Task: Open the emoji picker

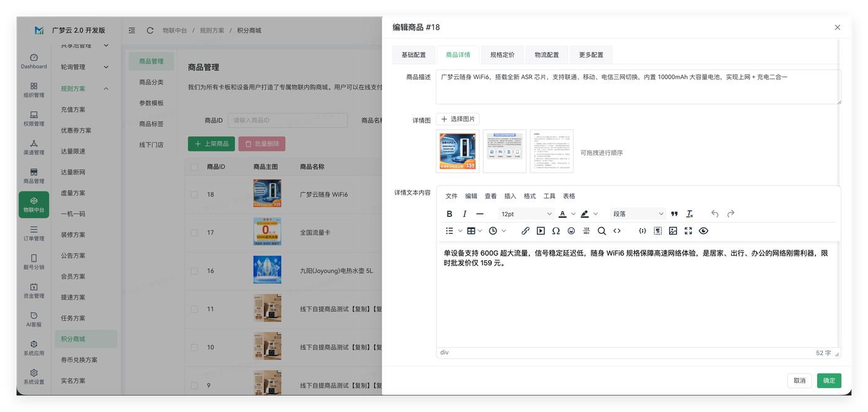Action: 571,230
